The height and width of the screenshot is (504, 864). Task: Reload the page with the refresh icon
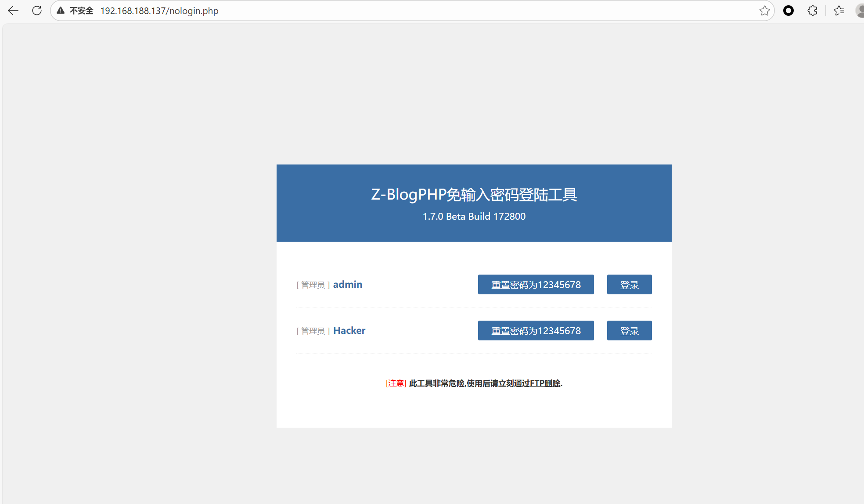(37, 11)
